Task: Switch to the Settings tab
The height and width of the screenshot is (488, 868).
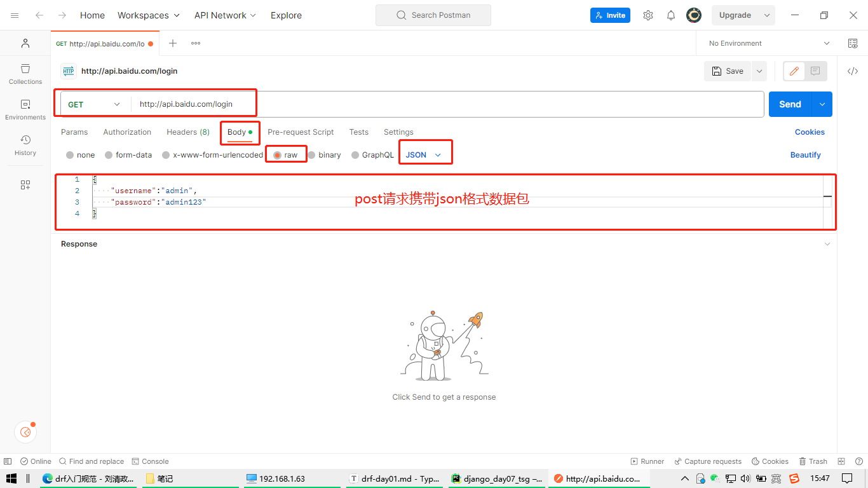Action: tap(398, 132)
